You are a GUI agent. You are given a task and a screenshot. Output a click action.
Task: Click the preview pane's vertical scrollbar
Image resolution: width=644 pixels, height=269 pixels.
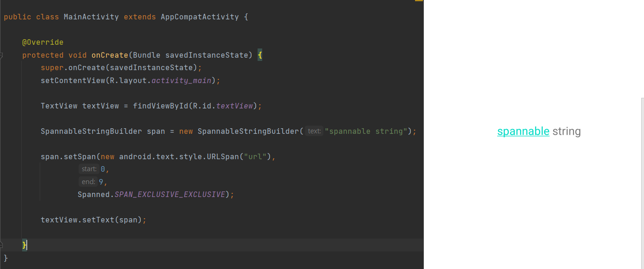pos(643,183)
